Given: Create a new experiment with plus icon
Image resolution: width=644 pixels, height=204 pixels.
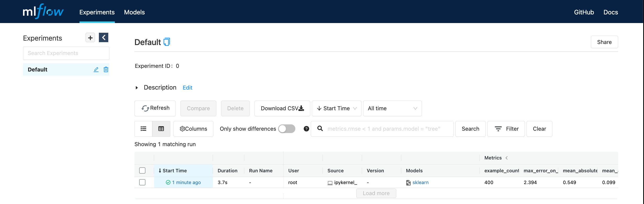Looking at the screenshot, I should point(90,38).
